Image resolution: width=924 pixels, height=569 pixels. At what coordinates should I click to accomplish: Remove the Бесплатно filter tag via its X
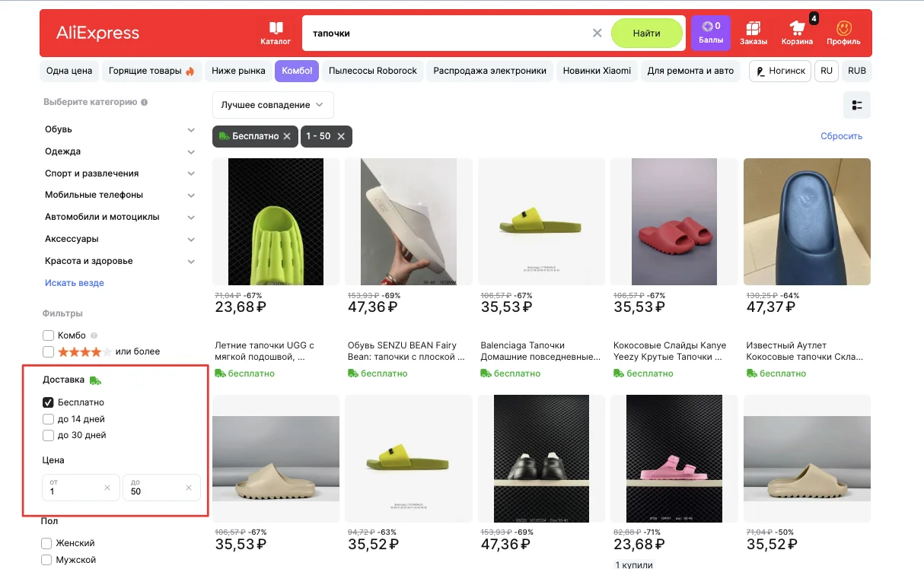pos(287,136)
